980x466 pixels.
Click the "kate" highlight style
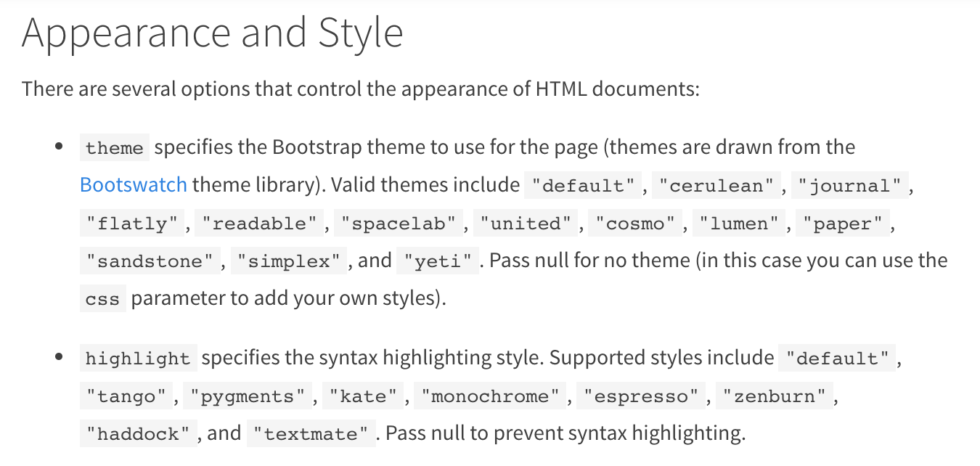[x=364, y=396]
